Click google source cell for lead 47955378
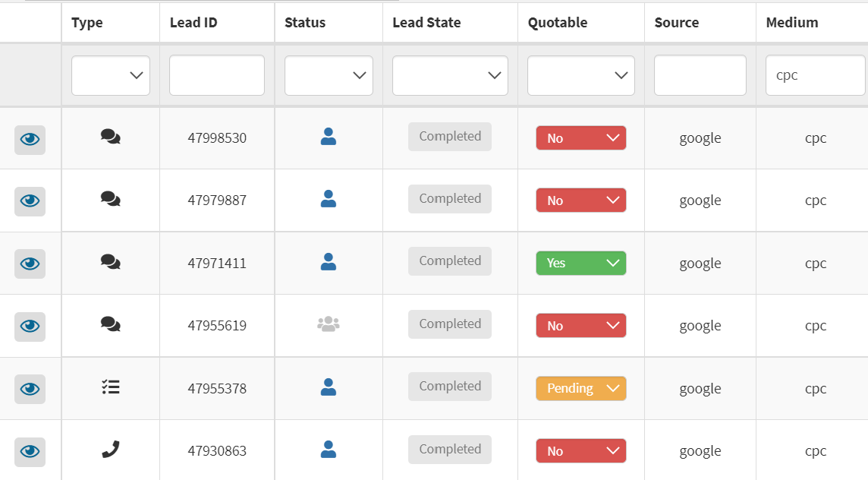This screenshot has width=868, height=480. pos(700,389)
